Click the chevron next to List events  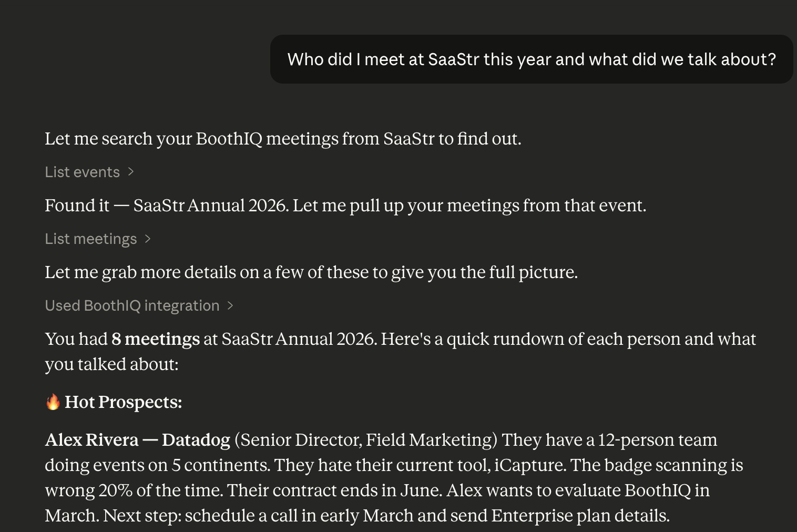pyautogui.click(x=131, y=172)
